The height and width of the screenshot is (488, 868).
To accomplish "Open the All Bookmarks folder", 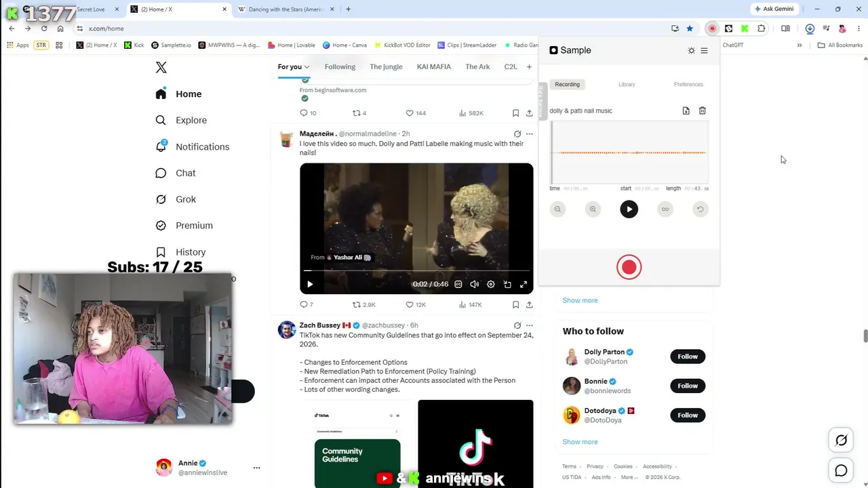I will (840, 45).
